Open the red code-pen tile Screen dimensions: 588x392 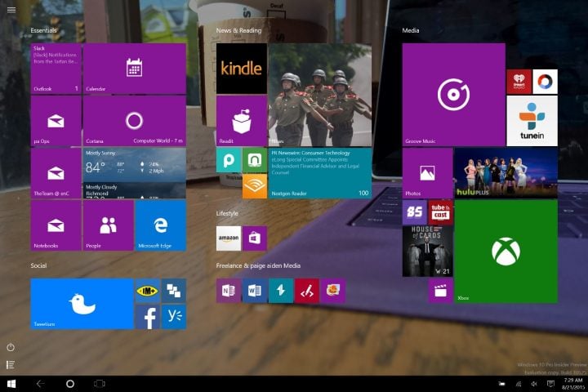tap(307, 291)
